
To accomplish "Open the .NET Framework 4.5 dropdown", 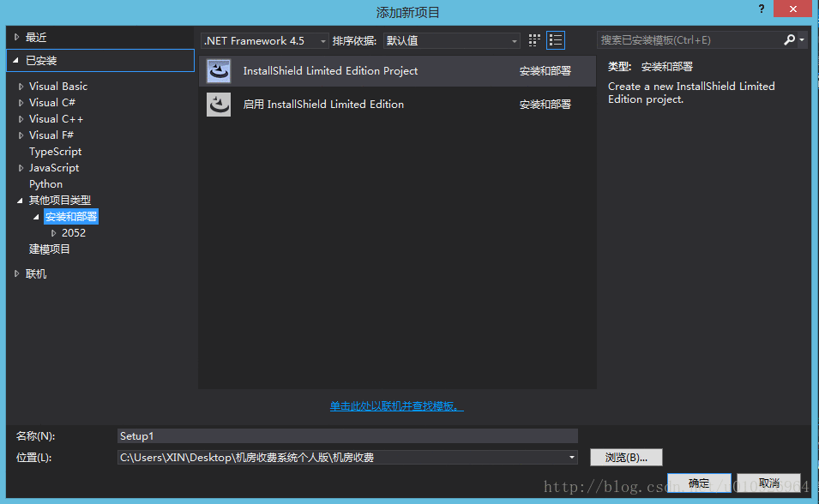I will pyautogui.click(x=264, y=41).
